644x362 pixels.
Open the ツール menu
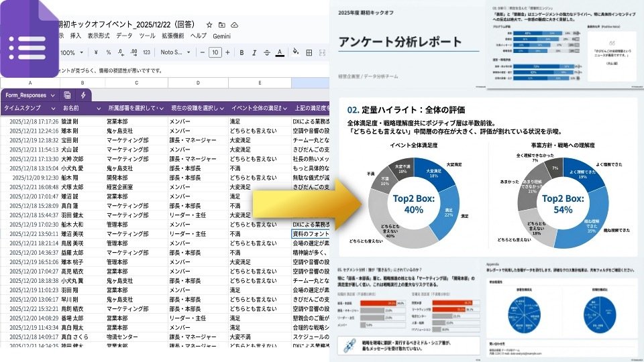tap(147, 36)
